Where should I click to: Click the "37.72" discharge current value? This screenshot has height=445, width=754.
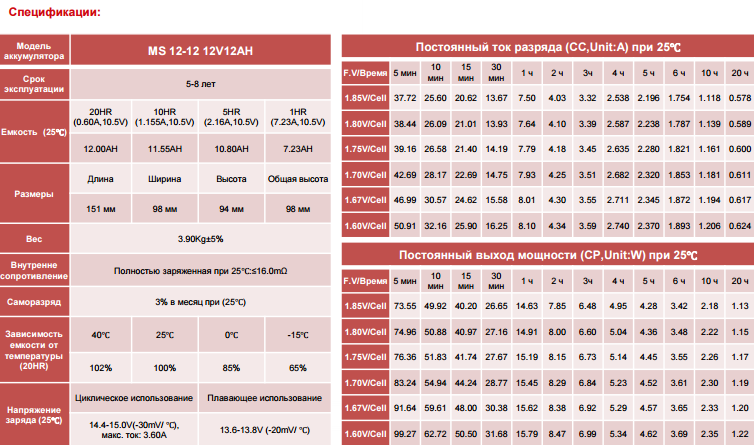405,98
